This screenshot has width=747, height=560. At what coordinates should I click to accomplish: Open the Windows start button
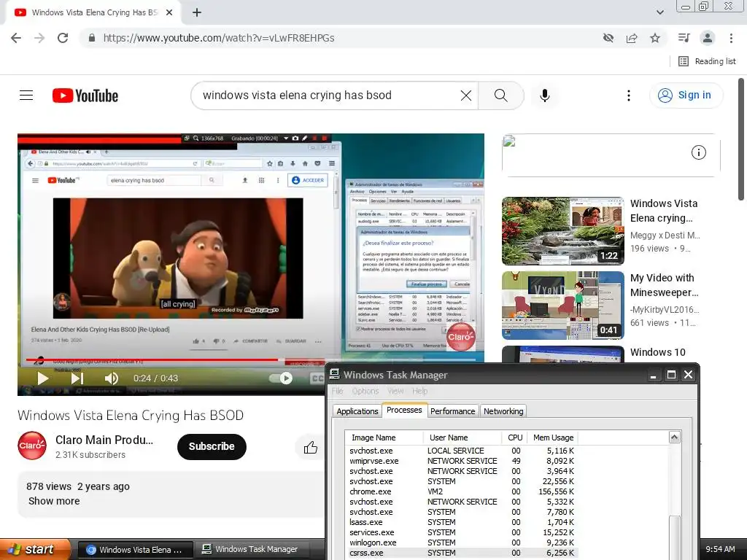coord(34,550)
